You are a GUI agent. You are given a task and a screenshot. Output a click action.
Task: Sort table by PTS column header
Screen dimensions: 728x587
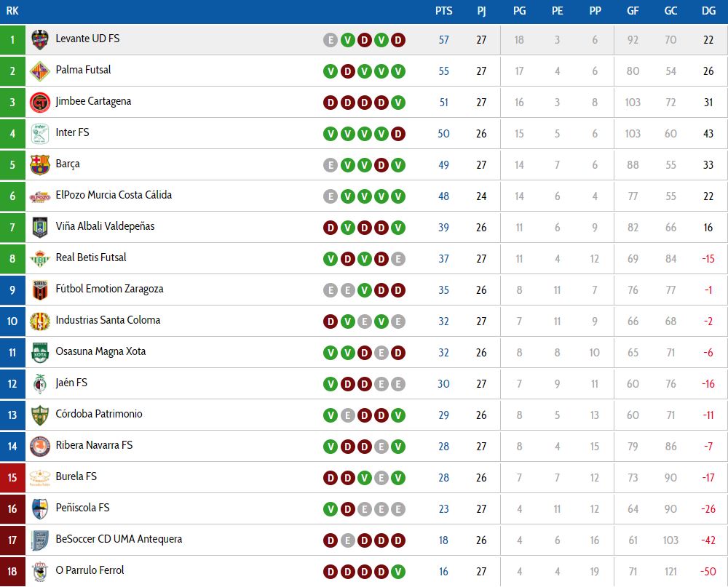point(444,11)
